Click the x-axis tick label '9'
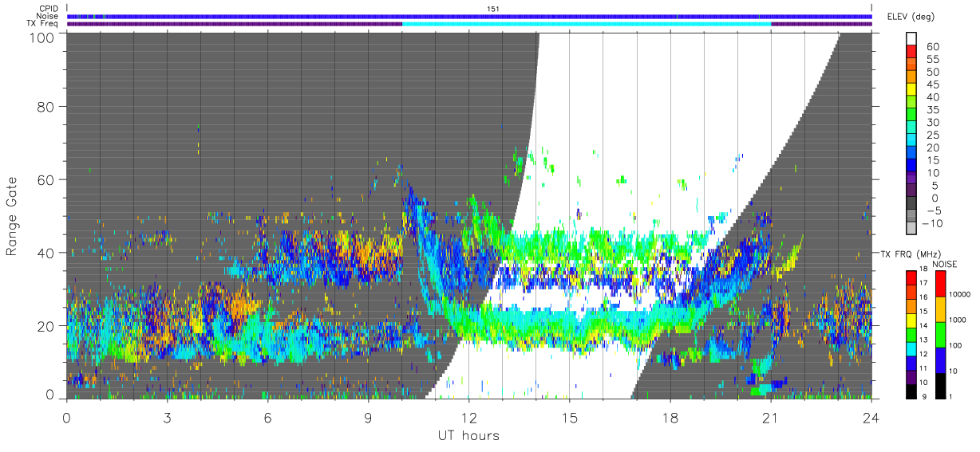This screenshot has height=452, width=980. 369,417
